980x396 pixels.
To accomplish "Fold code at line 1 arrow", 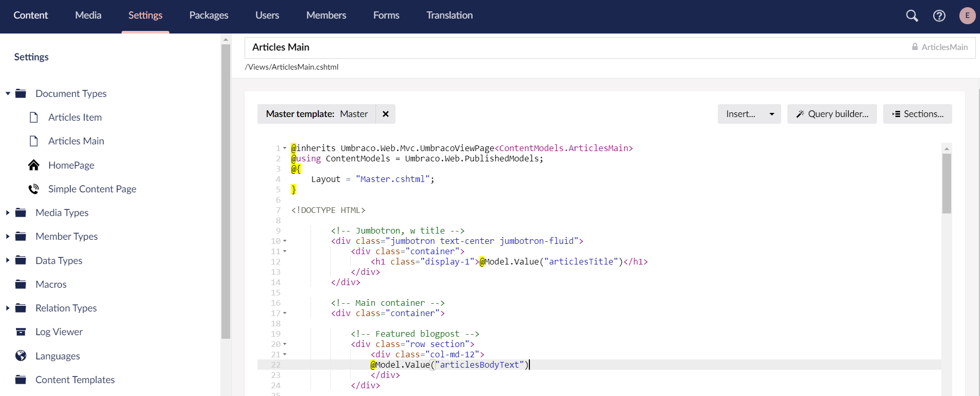I will (285, 148).
